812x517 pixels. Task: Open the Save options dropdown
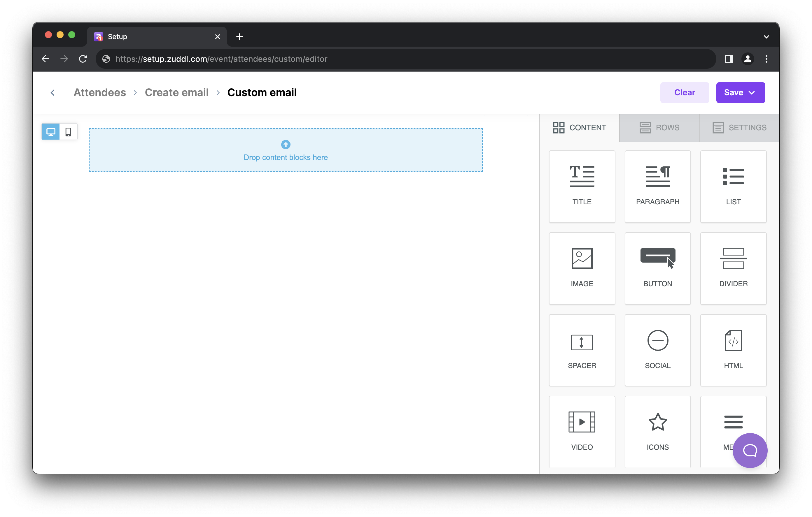click(x=752, y=92)
